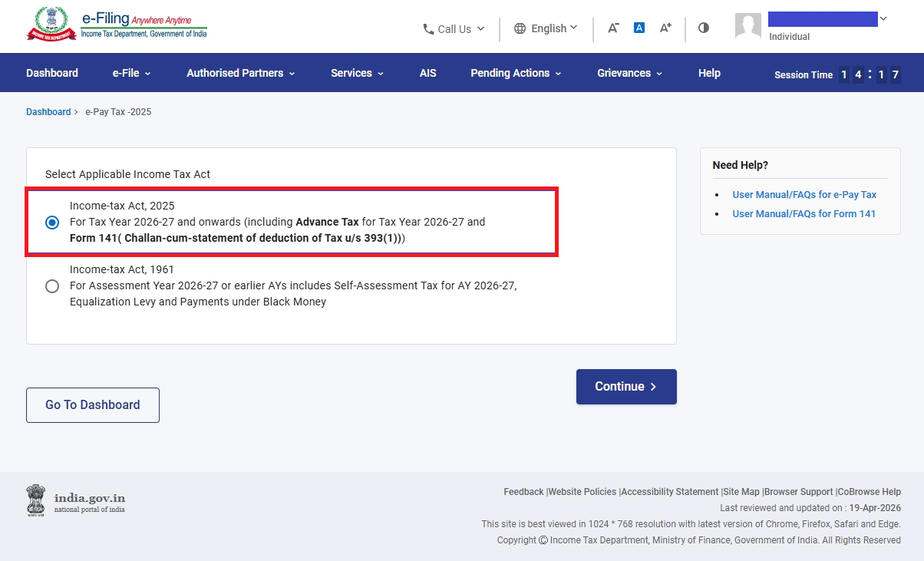Viewport: 924px width, 561px height.
Task: Click the Dashboard breadcrumb link
Action: pos(48,112)
